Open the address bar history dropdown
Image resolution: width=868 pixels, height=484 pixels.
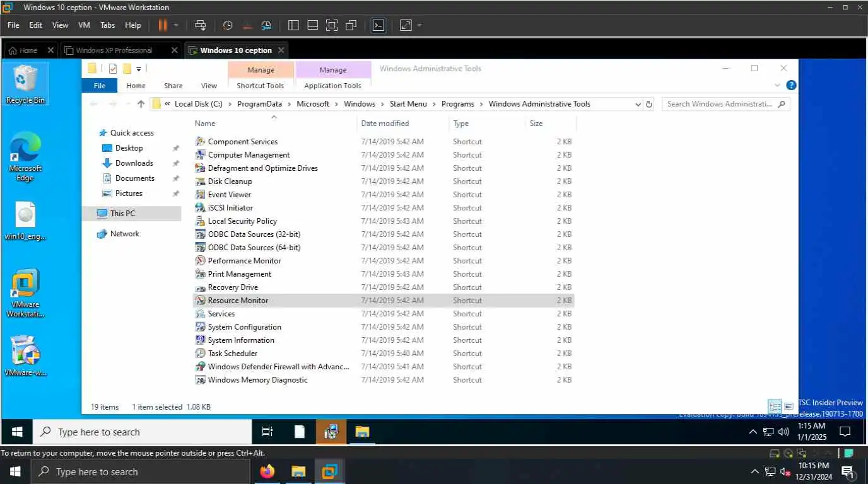point(638,104)
